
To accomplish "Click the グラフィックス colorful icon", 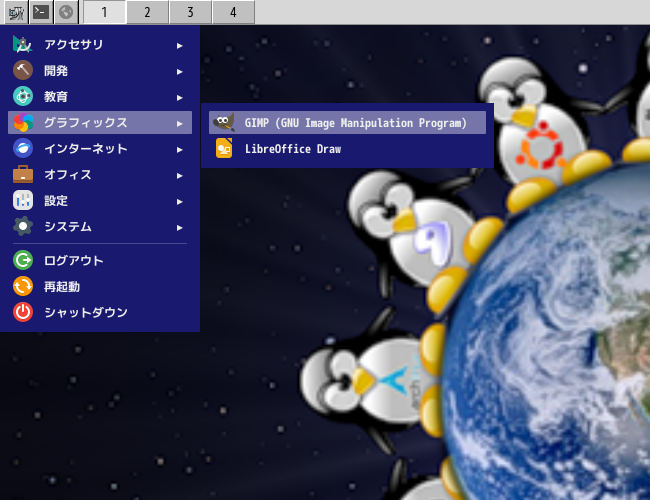I will pos(23,123).
